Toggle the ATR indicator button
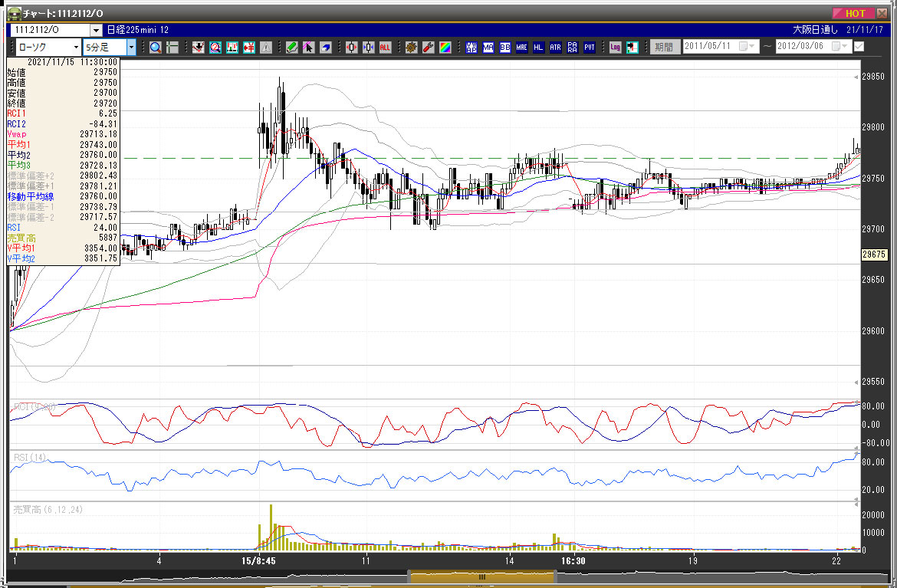 pyautogui.click(x=556, y=48)
